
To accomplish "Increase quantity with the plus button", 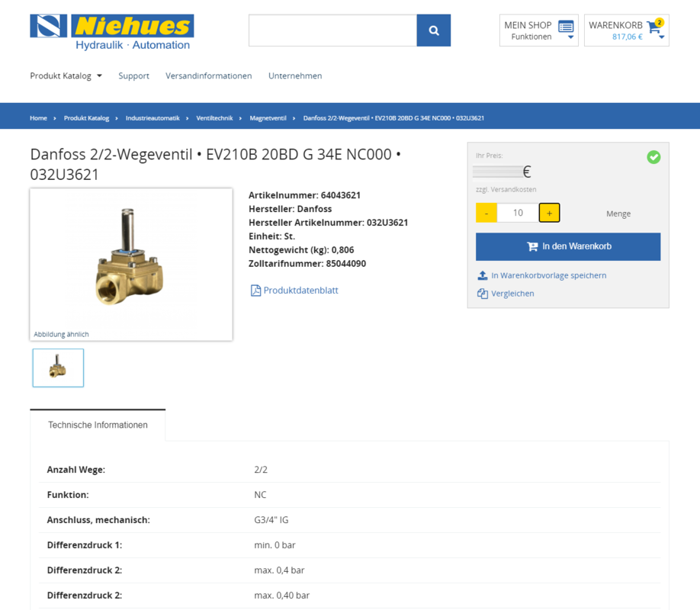I will (x=549, y=213).
